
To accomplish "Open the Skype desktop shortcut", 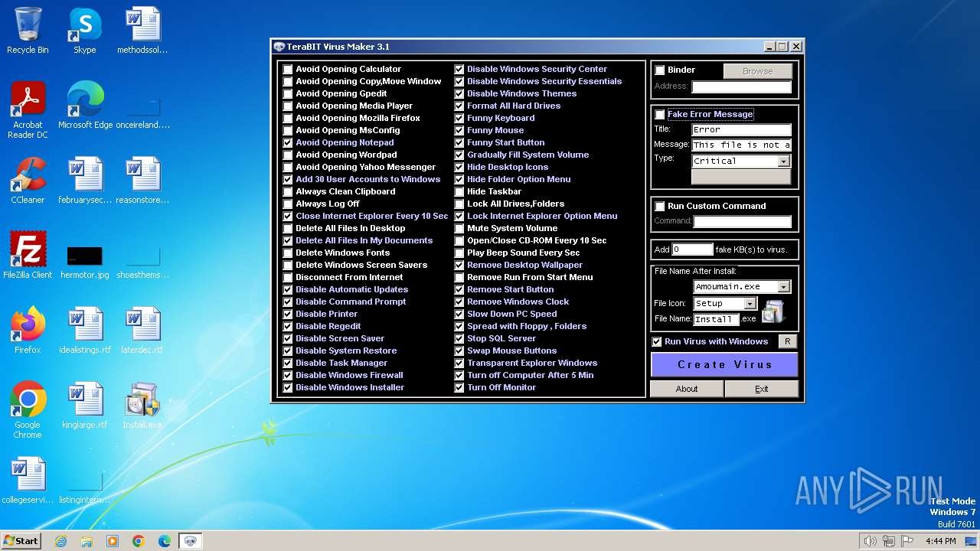I will click(84, 31).
